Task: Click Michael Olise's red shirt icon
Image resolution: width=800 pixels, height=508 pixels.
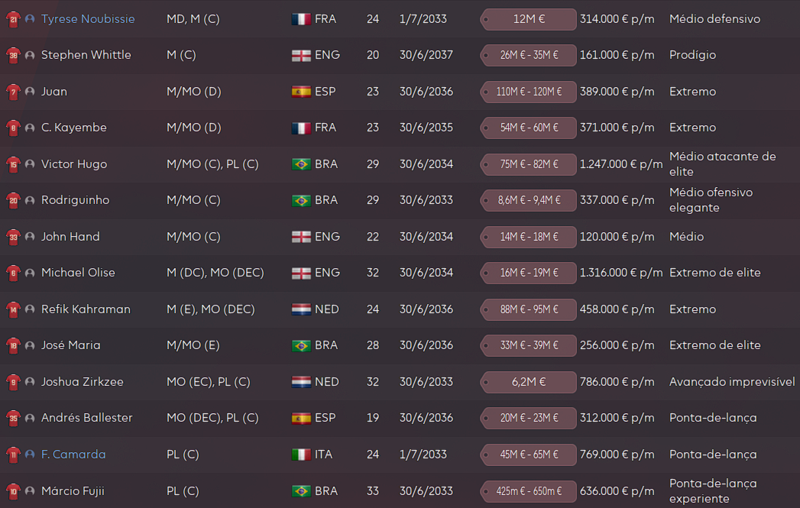Action: 13,273
